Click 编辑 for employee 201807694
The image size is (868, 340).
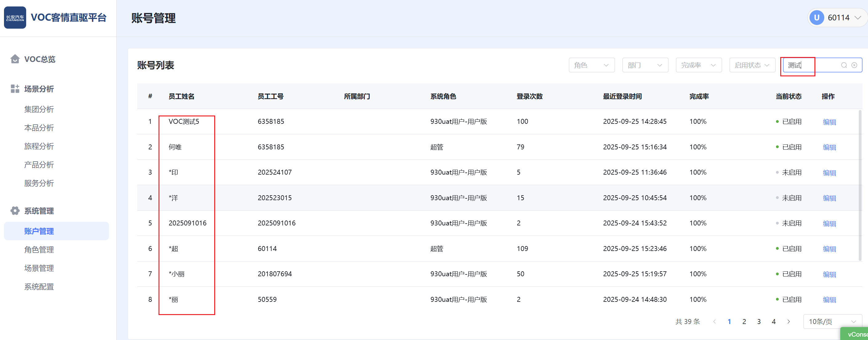pos(829,274)
